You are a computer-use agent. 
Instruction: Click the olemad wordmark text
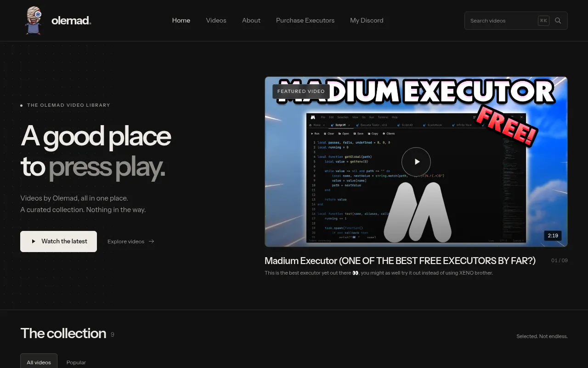click(71, 21)
